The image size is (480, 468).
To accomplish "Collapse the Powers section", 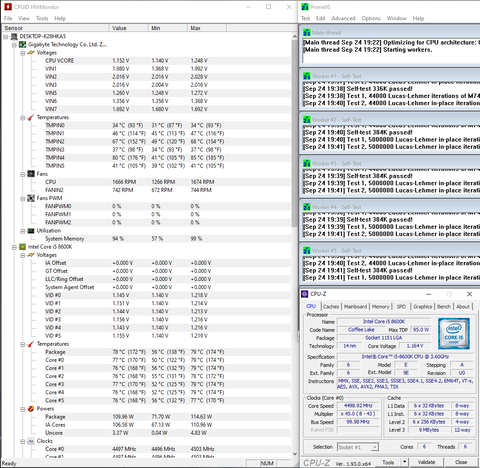I will coord(22,409).
